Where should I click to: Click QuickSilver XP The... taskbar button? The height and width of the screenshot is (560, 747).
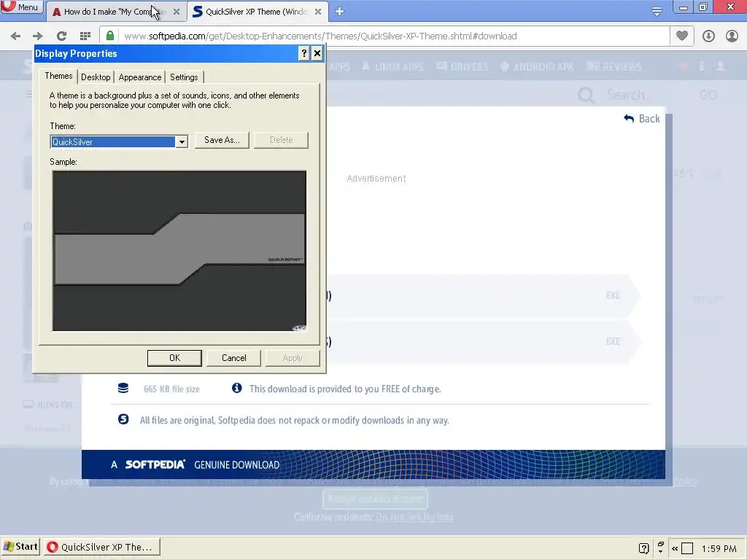pyautogui.click(x=102, y=547)
